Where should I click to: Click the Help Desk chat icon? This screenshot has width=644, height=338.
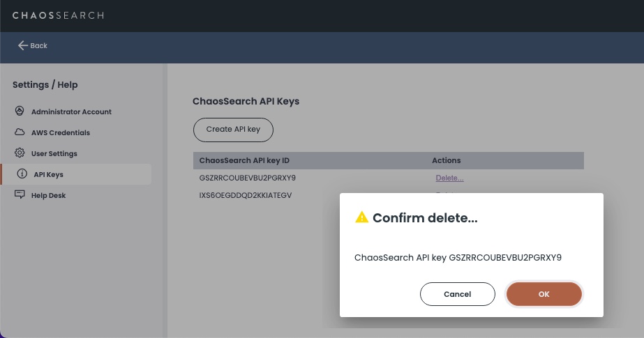tap(20, 194)
